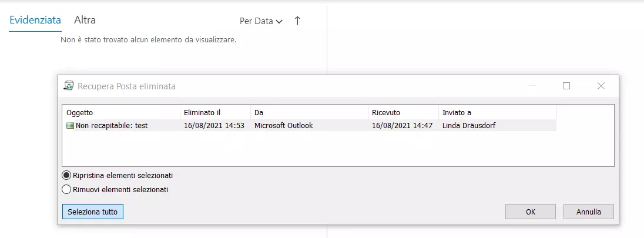Sort by the Oggetto column header
Screen dimensions: 644x238
click(x=121, y=112)
